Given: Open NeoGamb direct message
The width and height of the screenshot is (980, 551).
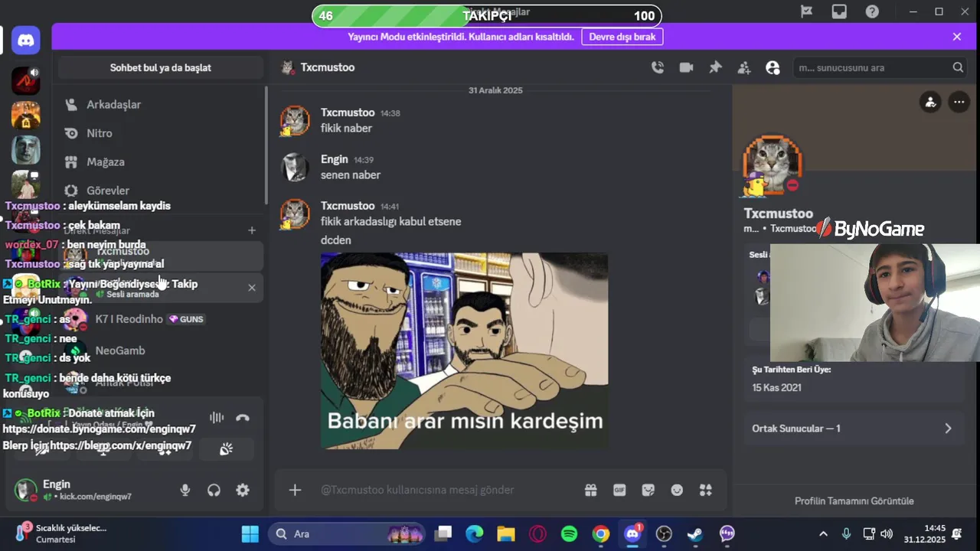Looking at the screenshot, I should tap(161, 350).
